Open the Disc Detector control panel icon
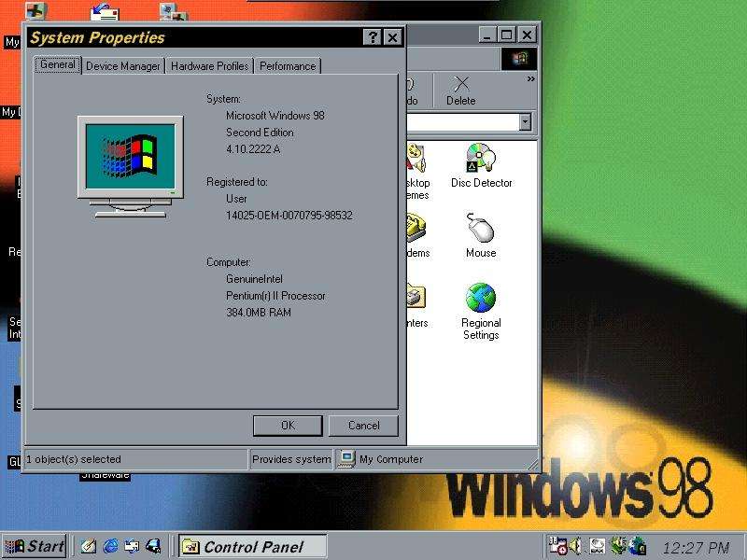This screenshot has width=747, height=560. [x=481, y=158]
